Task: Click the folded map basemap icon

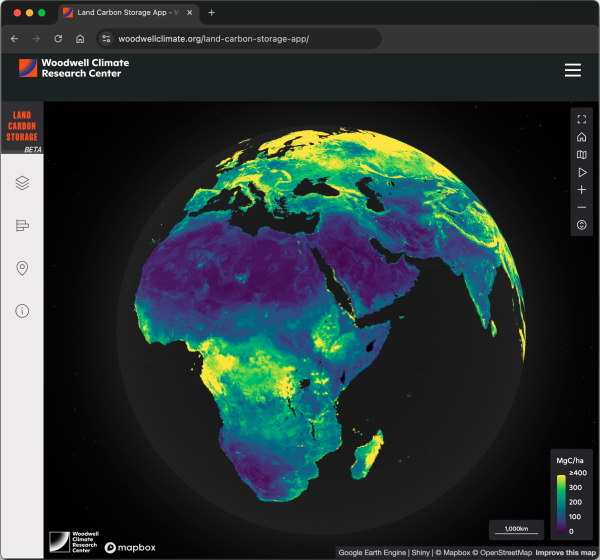Action: coord(582,155)
